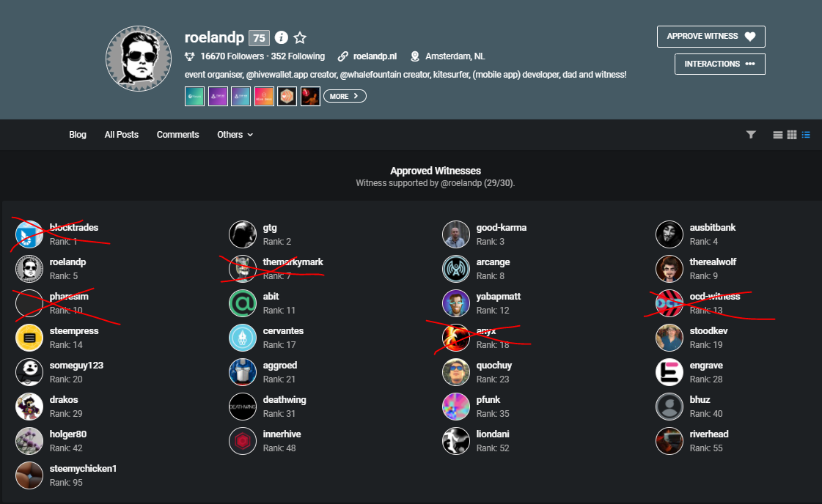
Task: Open the Blog tab
Action: tap(78, 135)
